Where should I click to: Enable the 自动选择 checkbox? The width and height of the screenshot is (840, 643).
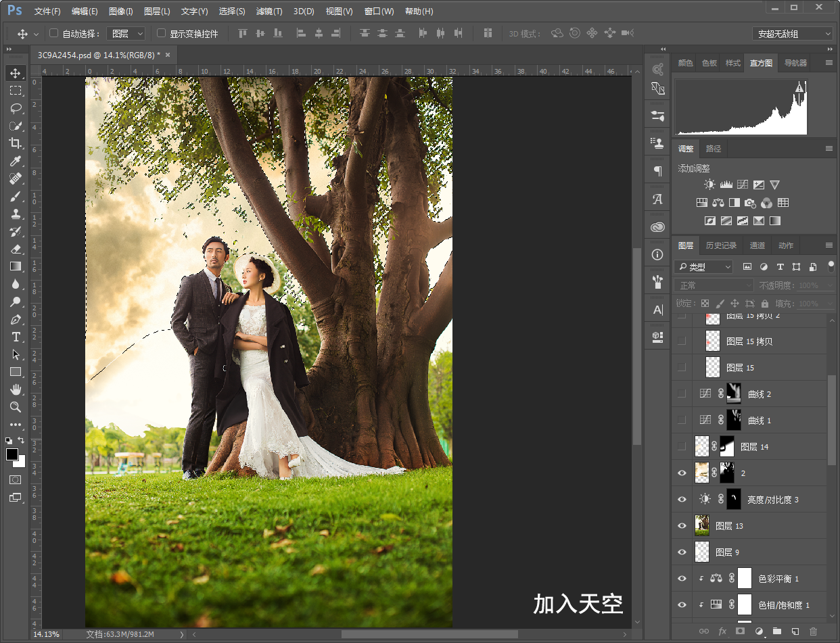point(54,33)
